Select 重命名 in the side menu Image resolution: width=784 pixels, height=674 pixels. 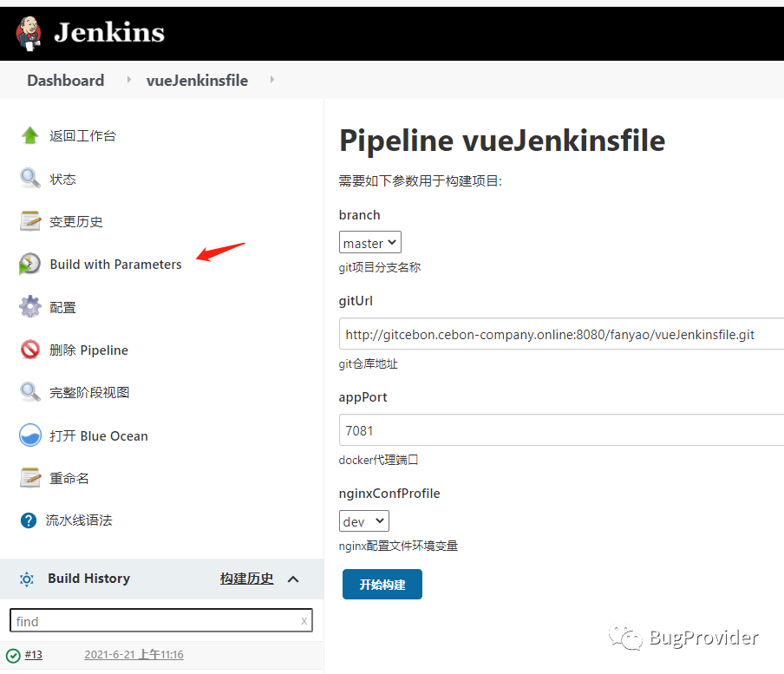[69, 478]
